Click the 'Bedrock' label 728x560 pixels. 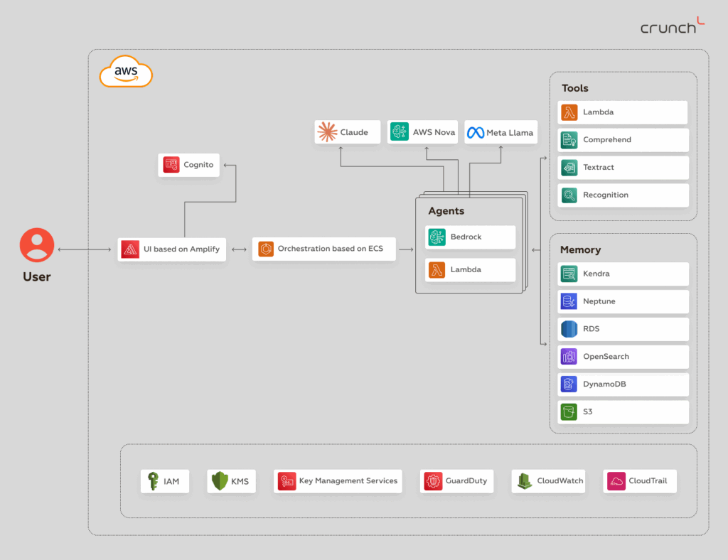[466, 237]
